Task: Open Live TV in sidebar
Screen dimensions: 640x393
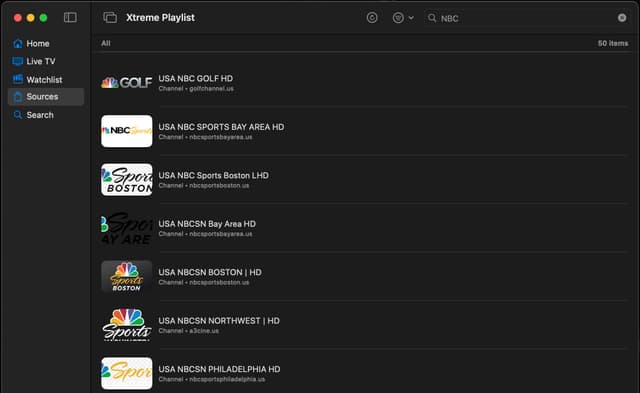Action: [x=46, y=61]
